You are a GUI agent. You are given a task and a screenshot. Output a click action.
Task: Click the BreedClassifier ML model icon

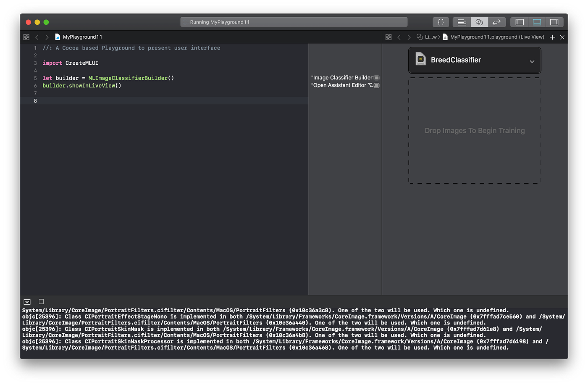tap(420, 59)
